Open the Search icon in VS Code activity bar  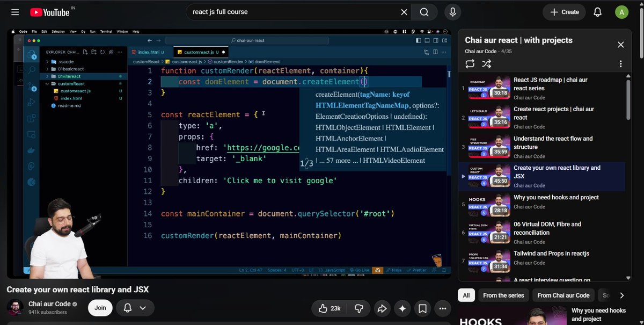32,70
